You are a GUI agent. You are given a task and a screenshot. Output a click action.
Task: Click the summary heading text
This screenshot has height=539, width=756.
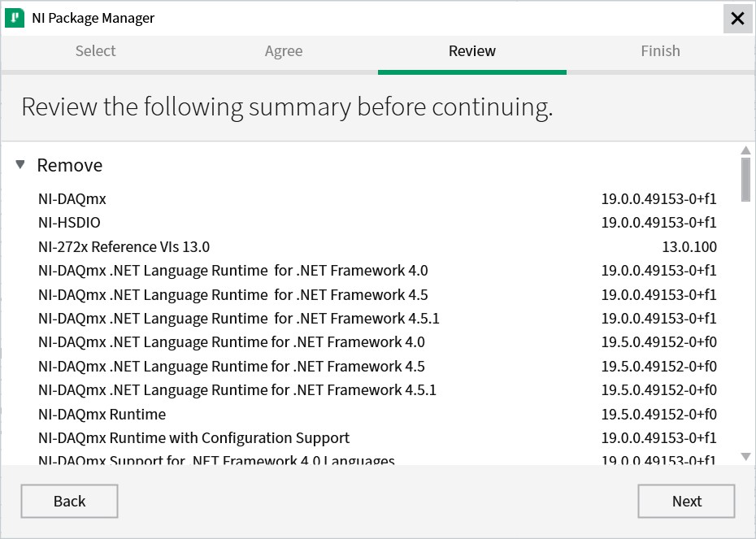tap(287, 107)
